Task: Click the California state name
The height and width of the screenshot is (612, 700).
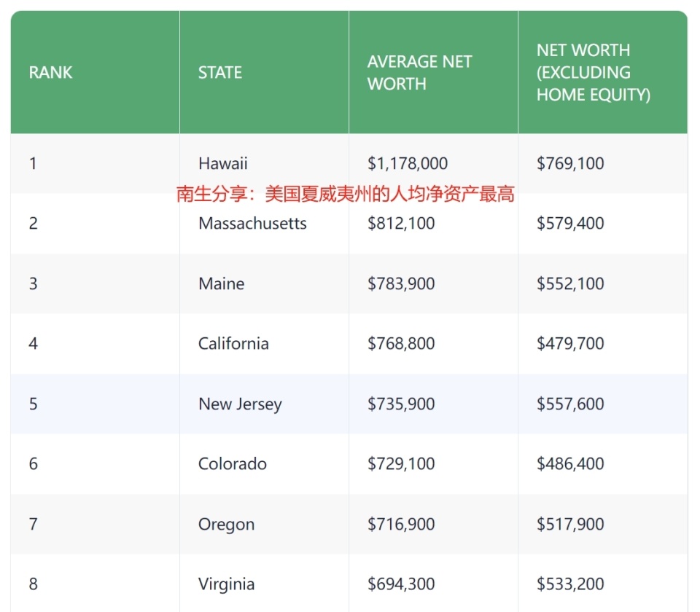Action: [x=233, y=344]
